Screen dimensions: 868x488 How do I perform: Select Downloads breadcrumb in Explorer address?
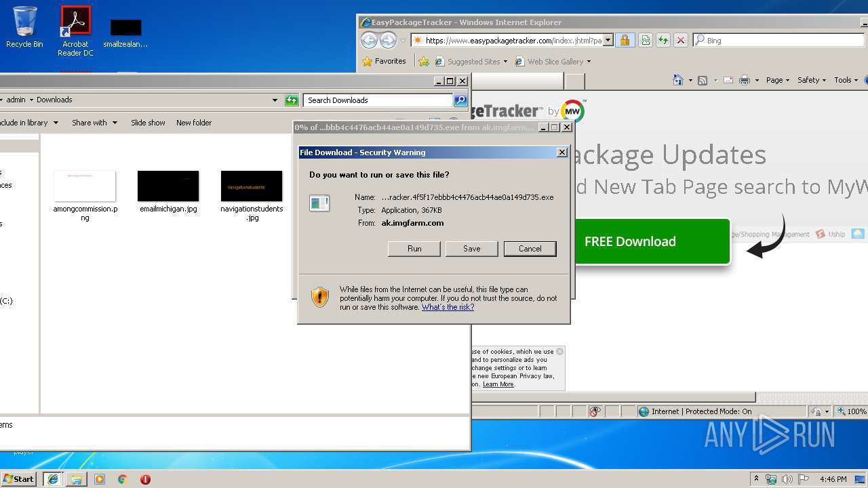(54, 100)
